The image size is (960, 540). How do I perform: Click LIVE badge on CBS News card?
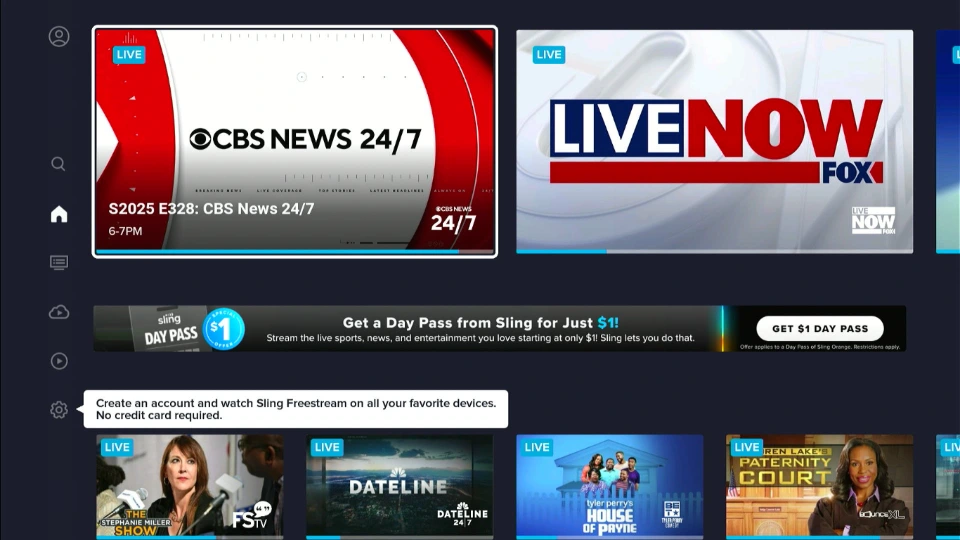(x=129, y=54)
